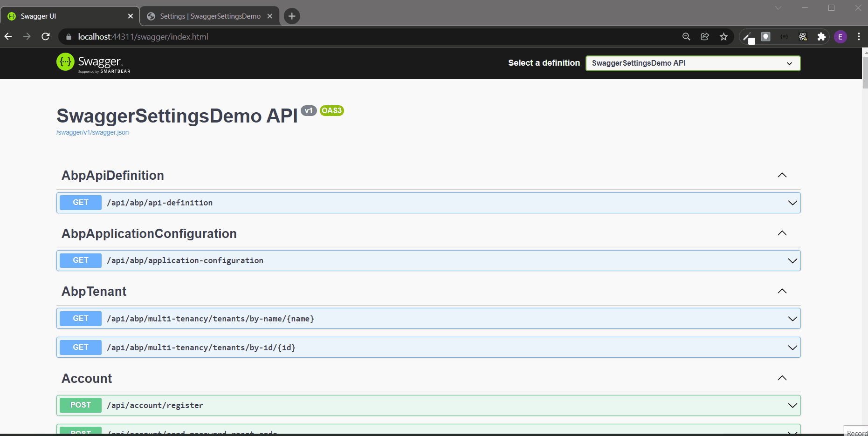Reload the Swagger page

tap(46, 36)
